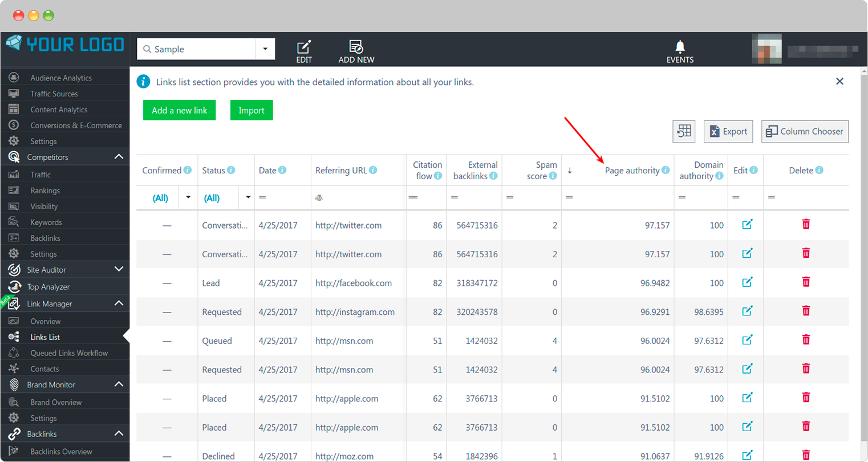Open the Column Chooser
This screenshot has height=462, width=868.
pos(805,131)
